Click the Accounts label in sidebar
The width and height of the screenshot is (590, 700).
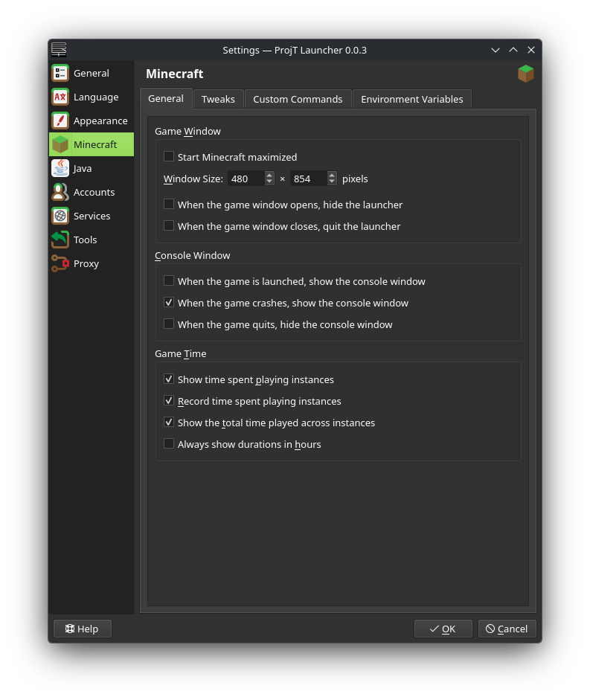click(x=94, y=192)
